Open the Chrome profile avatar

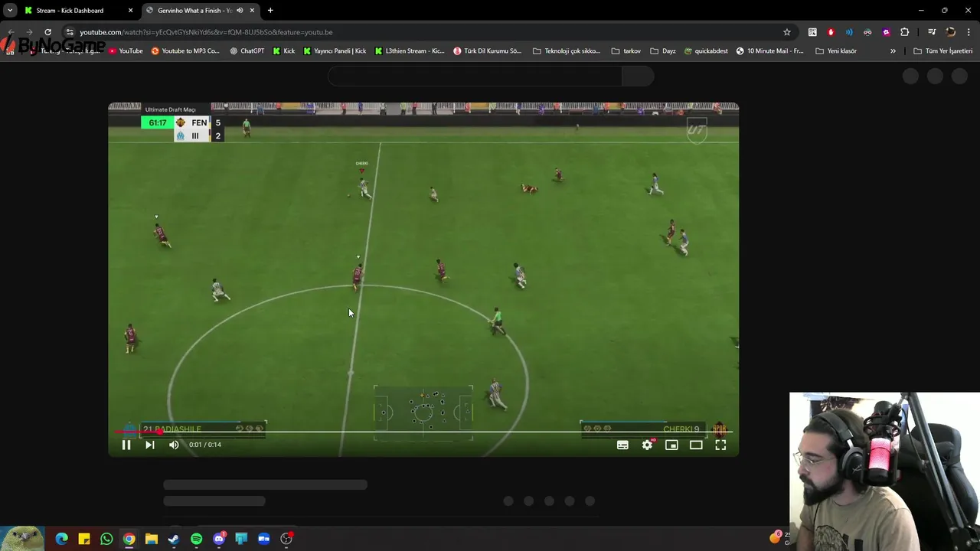click(x=951, y=32)
